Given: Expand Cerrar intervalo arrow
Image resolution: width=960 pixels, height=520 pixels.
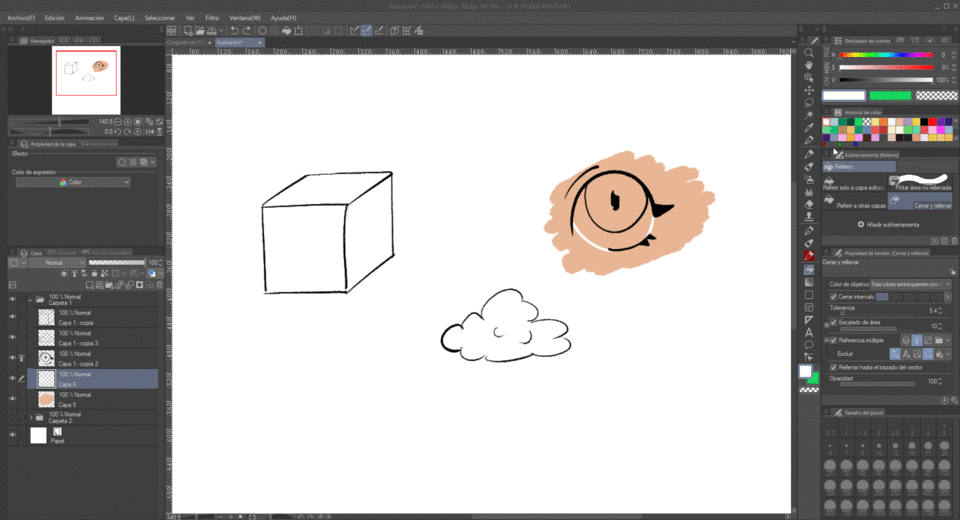Looking at the screenshot, I should click(x=947, y=296).
